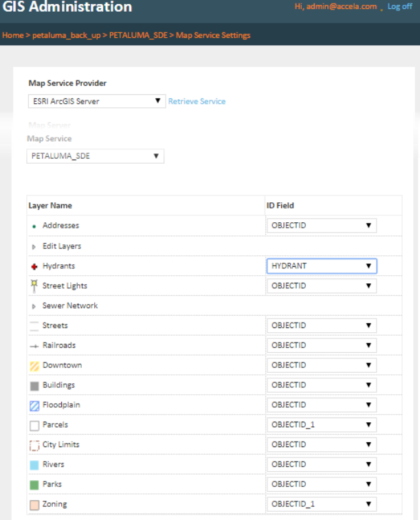Open the Map Service Provider dropdown
420x520 pixels.
pyautogui.click(x=96, y=102)
